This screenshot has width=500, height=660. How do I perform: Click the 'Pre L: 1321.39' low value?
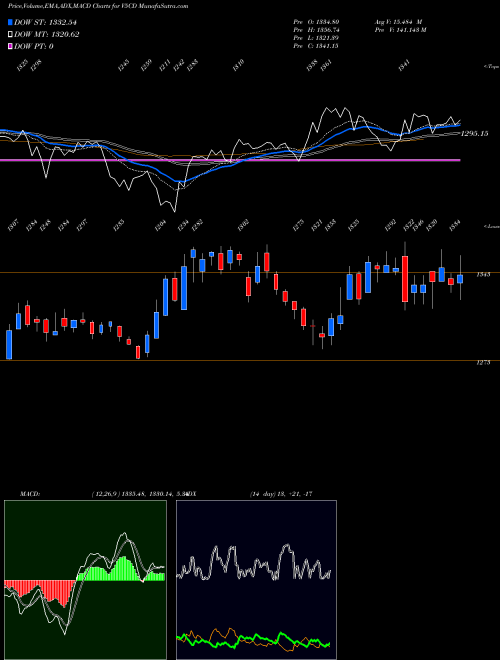point(316,38)
